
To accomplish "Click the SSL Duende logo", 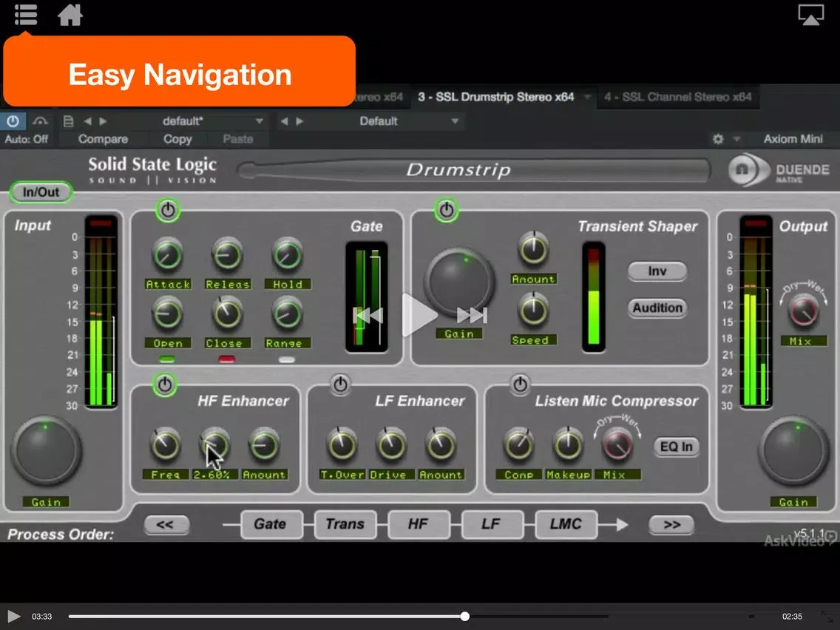I will (x=744, y=169).
